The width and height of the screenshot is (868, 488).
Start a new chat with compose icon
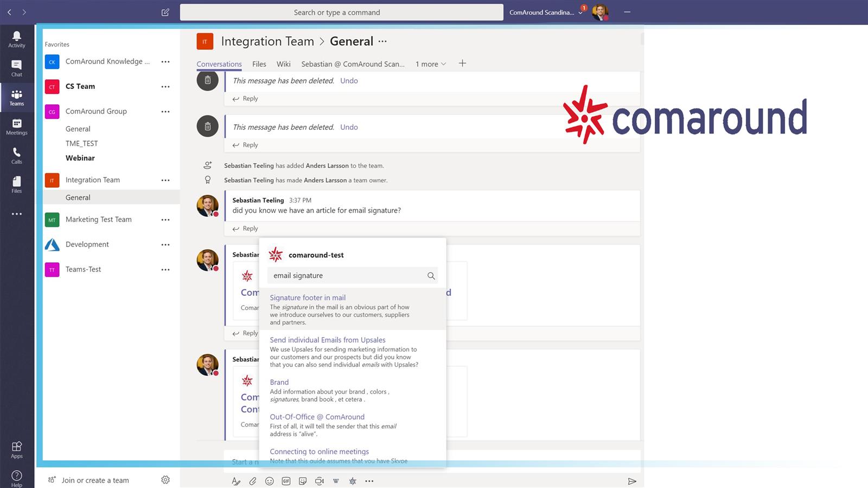click(x=165, y=12)
